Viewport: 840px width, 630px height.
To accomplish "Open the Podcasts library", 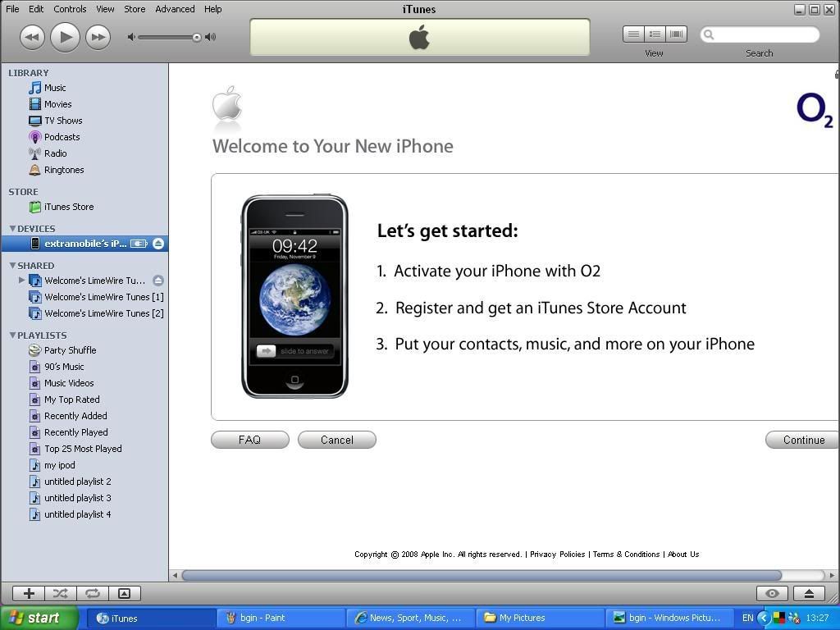I will tap(62, 137).
